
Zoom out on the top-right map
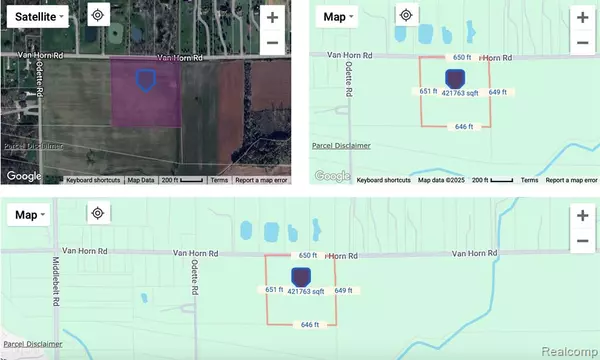pyautogui.click(x=582, y=42)
